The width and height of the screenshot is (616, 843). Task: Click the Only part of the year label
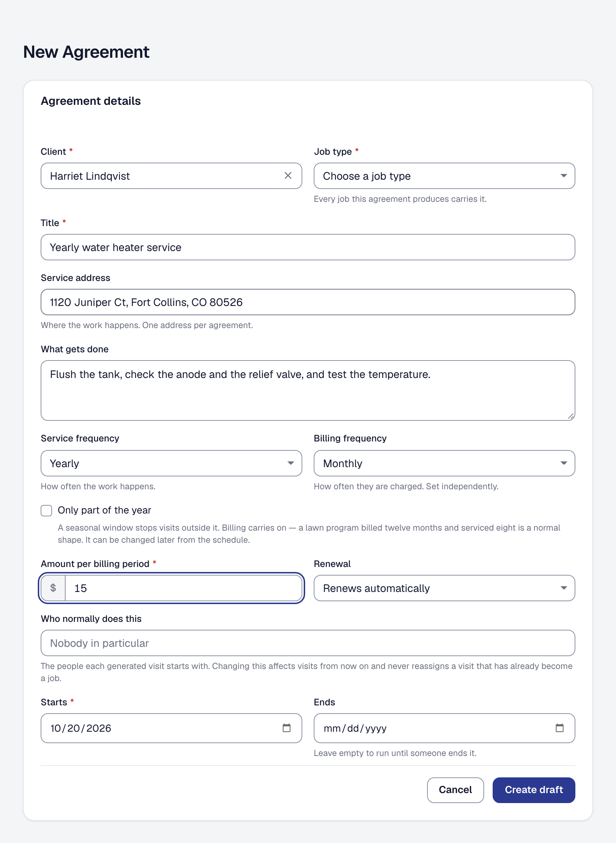[104, 510]
